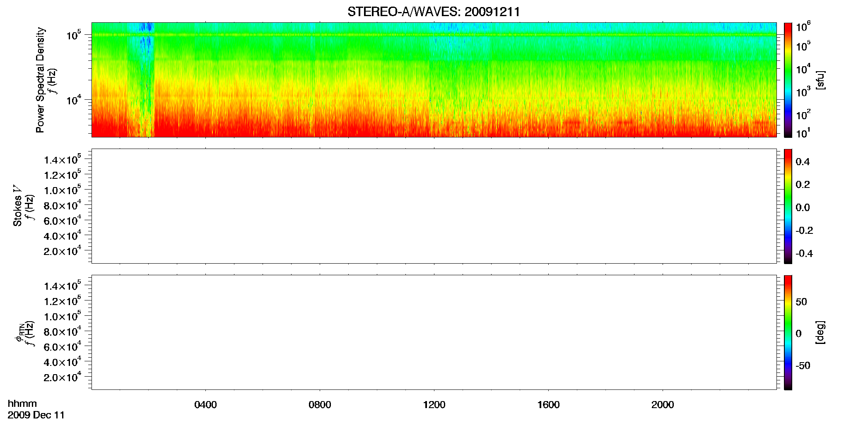Click 1.4×10^5 tick on Stokes V axis
868x447 pixels.
(63, 159)
